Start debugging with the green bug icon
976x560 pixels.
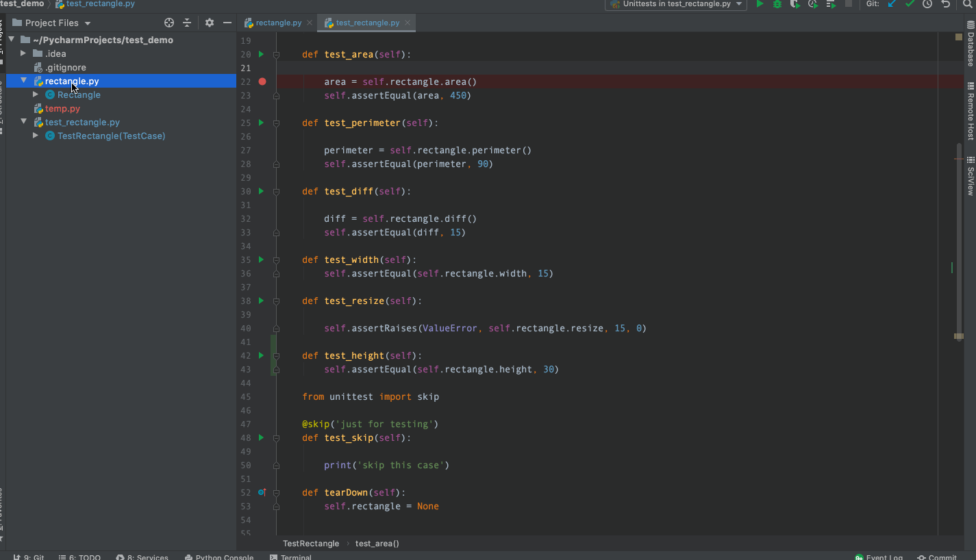click(x=777, y=4)
